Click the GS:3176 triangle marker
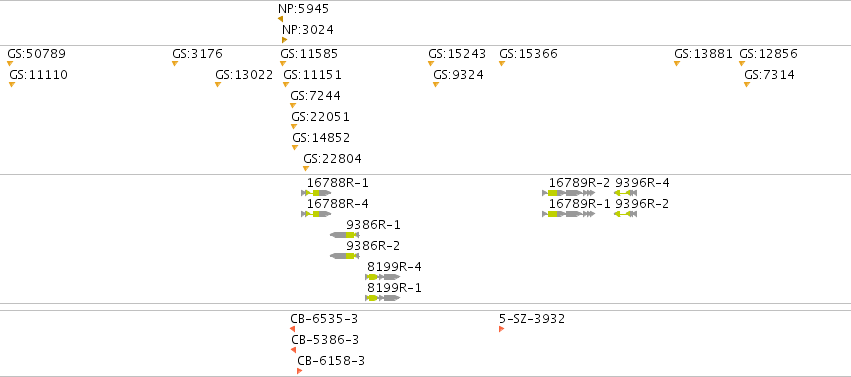 tap(175, 64)
